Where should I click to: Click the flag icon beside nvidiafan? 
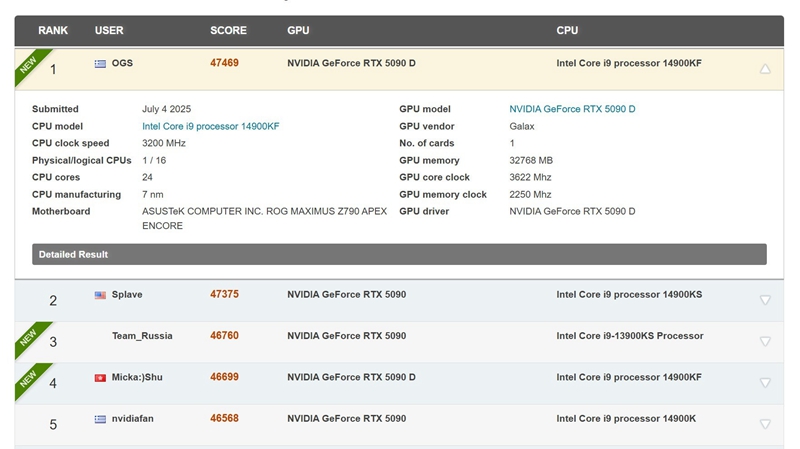[100, 419]
